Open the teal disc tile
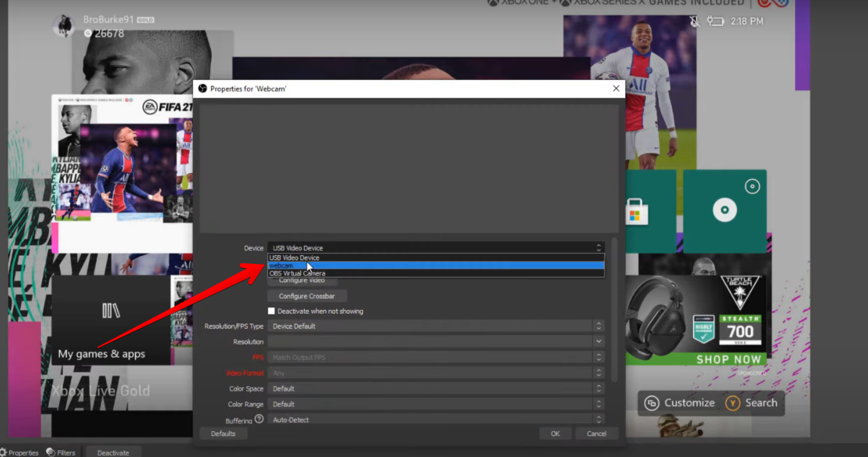The image size is (868, 457). pyautogui.click(x=725, y=211)
